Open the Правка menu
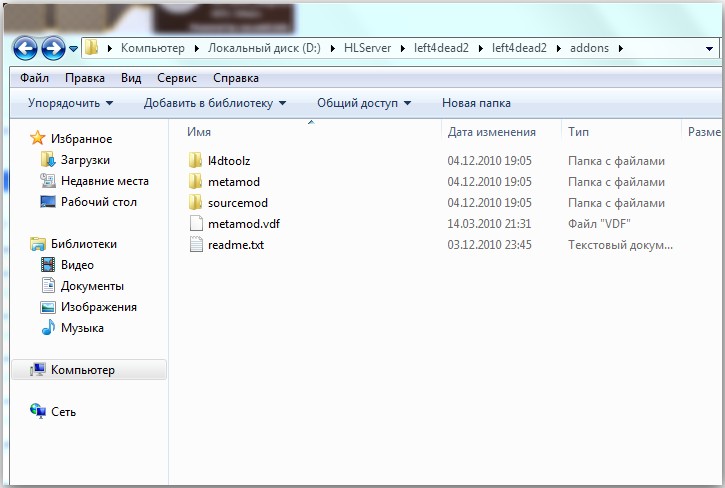725x488 pixels. pos(85,78)
